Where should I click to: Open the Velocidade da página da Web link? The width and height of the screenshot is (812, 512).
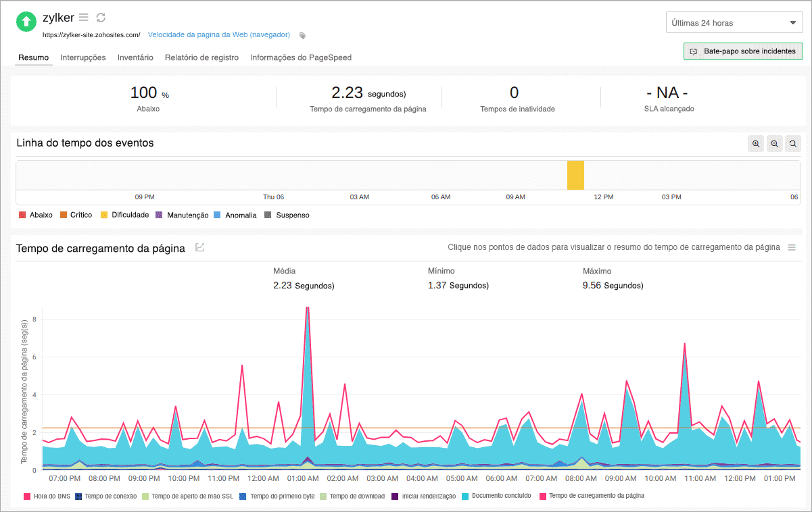coord(218,34)
